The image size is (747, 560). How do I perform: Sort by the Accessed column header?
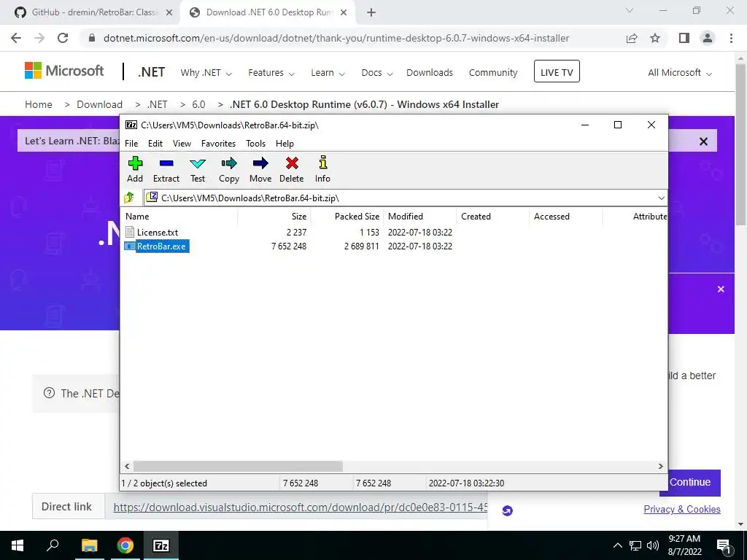point(566,216)
